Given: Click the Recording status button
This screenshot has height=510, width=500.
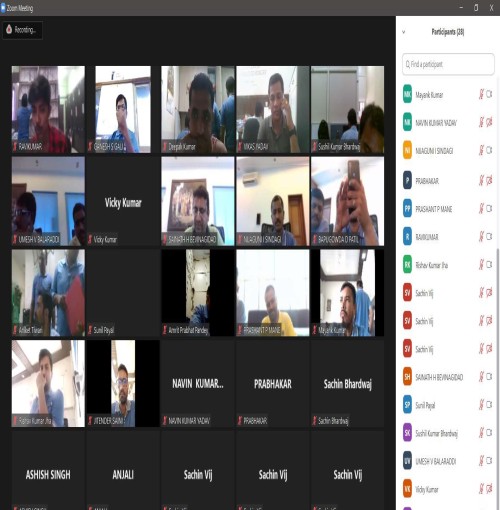Looking at the screenshot, I should point(23,30).
